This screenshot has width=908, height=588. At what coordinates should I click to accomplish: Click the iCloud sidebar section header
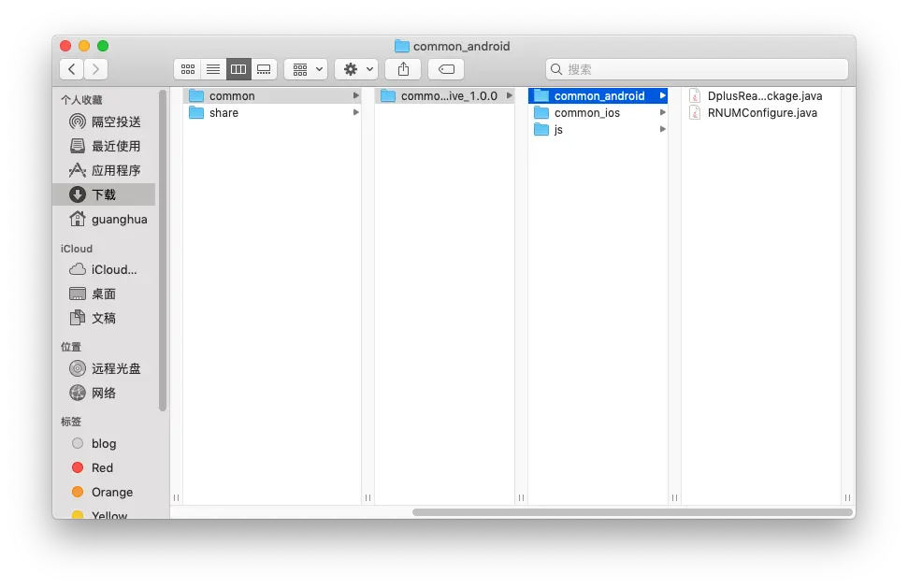77,249
